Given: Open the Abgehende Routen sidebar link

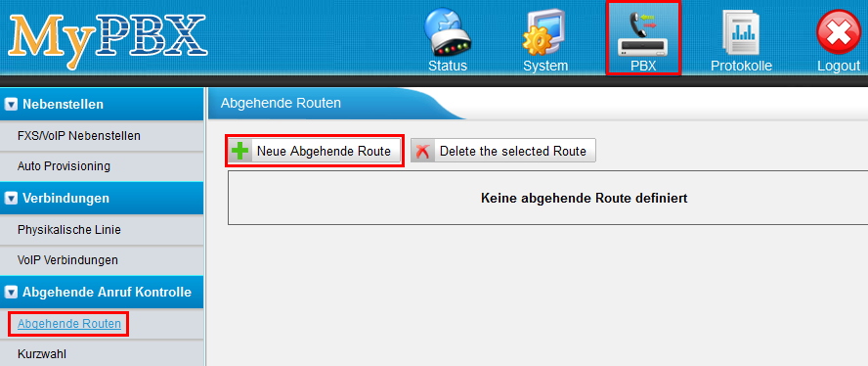Looking at the screenshot, I should pos(69,324).
